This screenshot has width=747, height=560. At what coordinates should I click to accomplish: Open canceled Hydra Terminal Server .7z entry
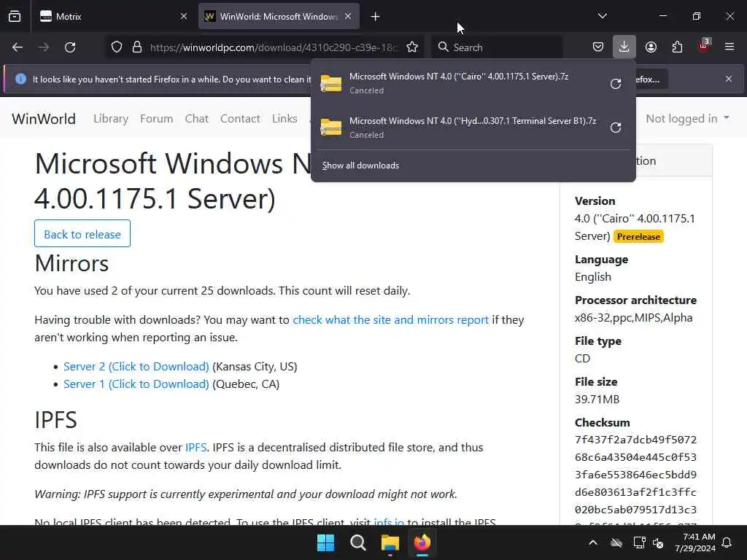pos(459,128)
